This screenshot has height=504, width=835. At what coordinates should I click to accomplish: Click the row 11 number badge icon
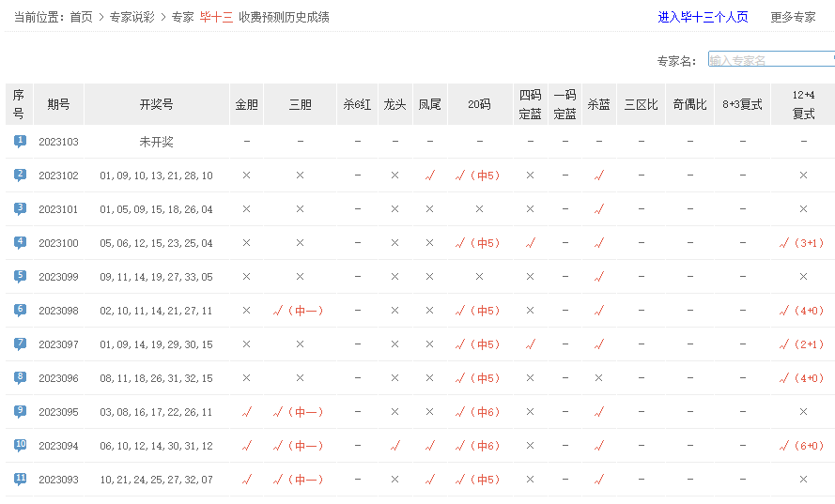point(20,479)
